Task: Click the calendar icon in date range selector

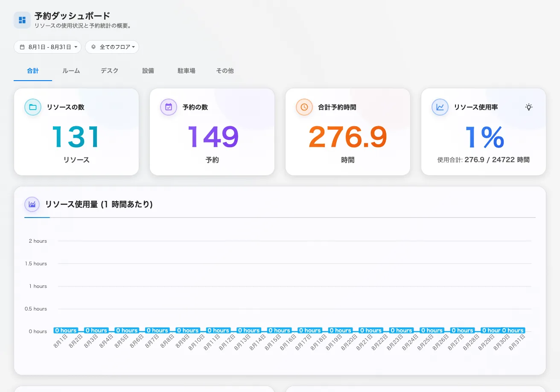Action: click(x=22, y=47)
